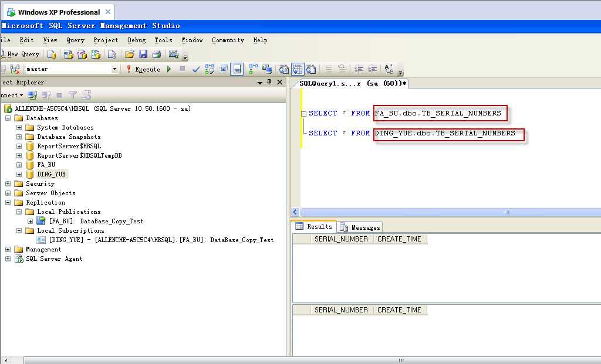Switch to the Messages tab

tap(360, 227)
